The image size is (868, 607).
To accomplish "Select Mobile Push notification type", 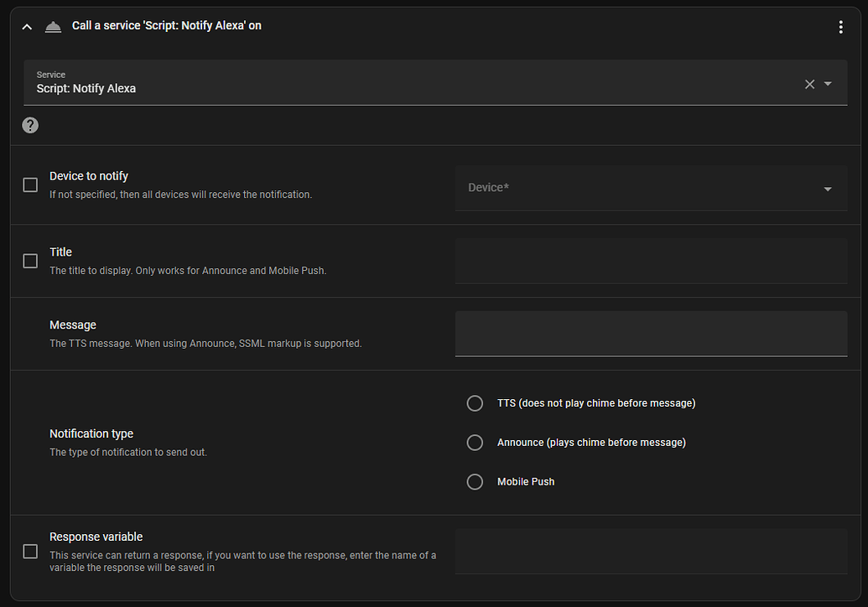I will pos(475,481).
